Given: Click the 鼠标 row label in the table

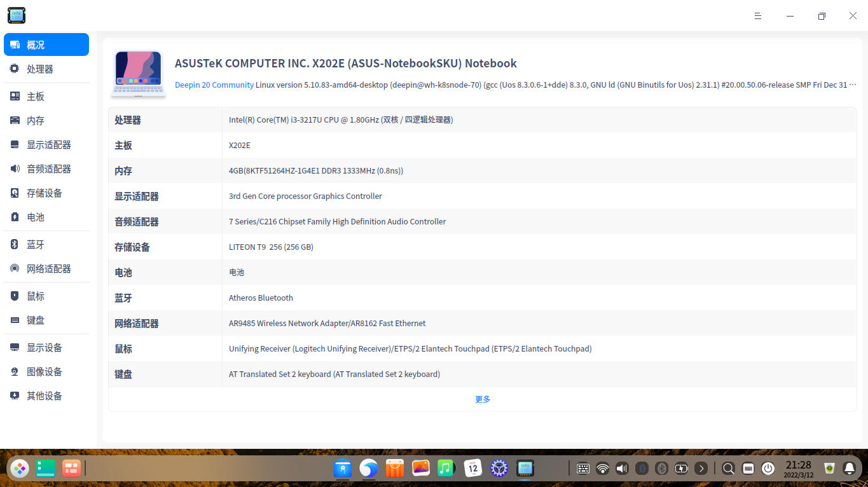Looking at the screenshot, I should pyautogui.click(x=123, y=349).
